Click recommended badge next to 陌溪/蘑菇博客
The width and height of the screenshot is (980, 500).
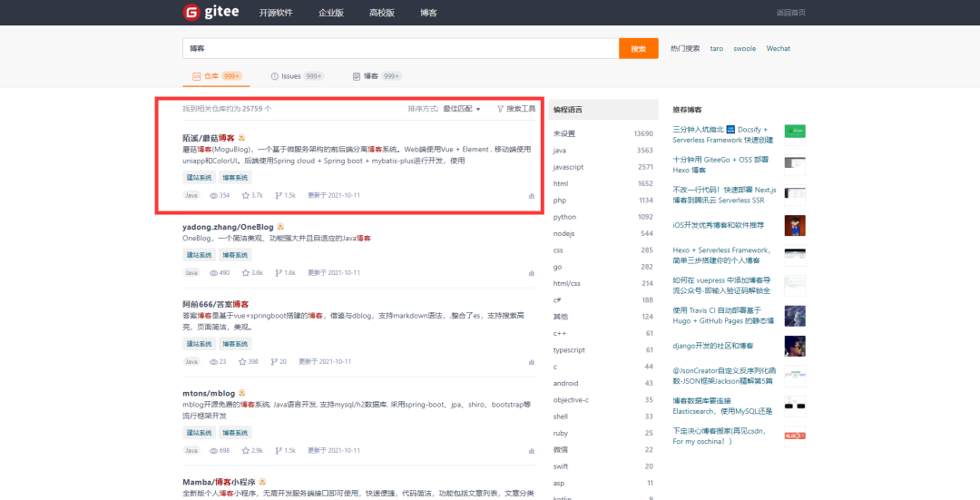click(242, 138)
